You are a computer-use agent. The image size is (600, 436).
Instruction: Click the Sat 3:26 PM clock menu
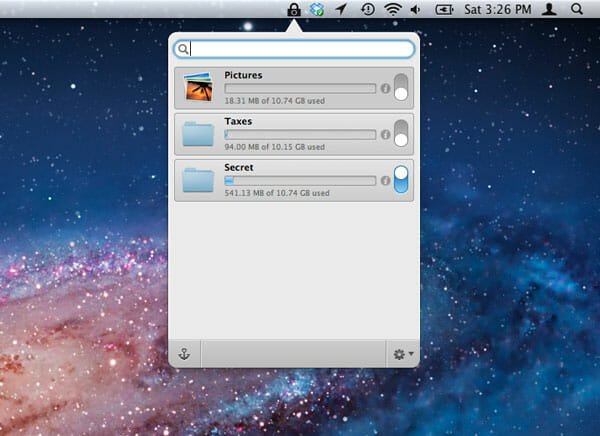coord(498,9)
